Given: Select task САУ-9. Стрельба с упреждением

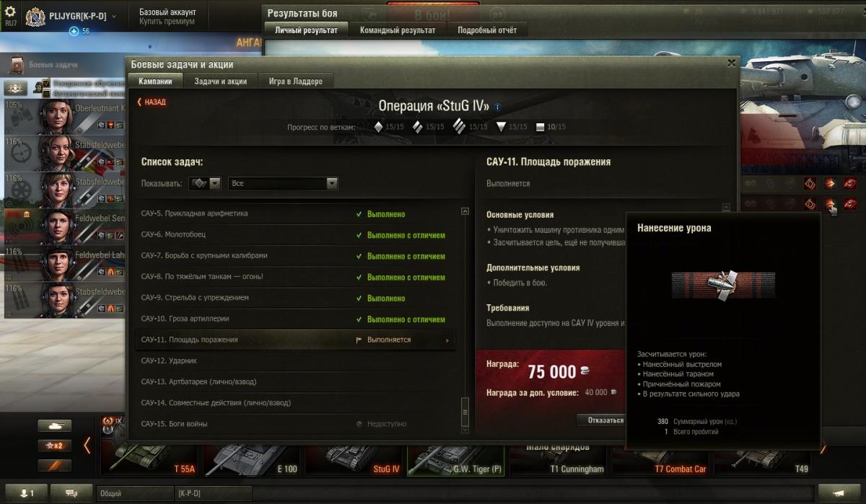Looking at the screenshot, I should coord(296,298).
